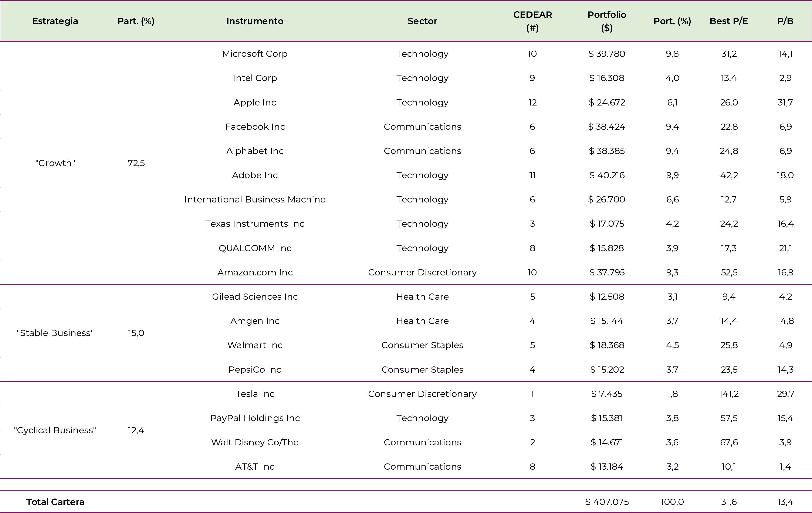The image size is (812, 513).
Task: Select the Apple Inc instrument cell
Action: click(x=255, y=102)
